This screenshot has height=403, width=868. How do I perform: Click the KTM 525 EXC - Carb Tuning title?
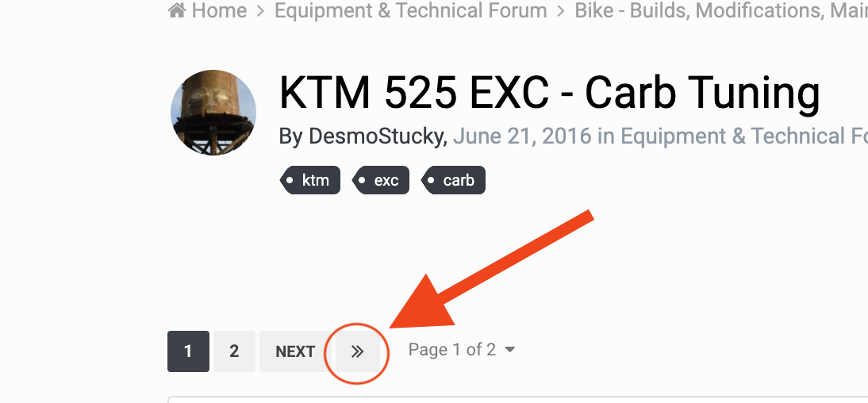[549, 93]
